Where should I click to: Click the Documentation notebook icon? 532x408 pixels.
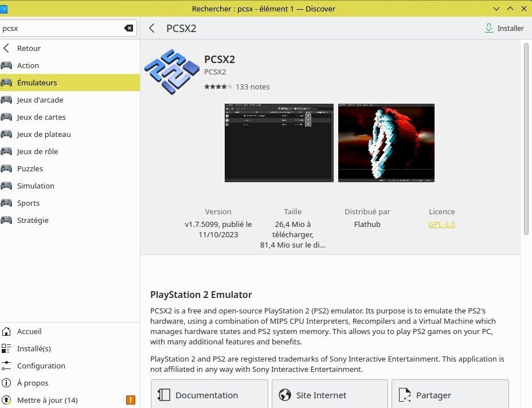click(164, 395)
